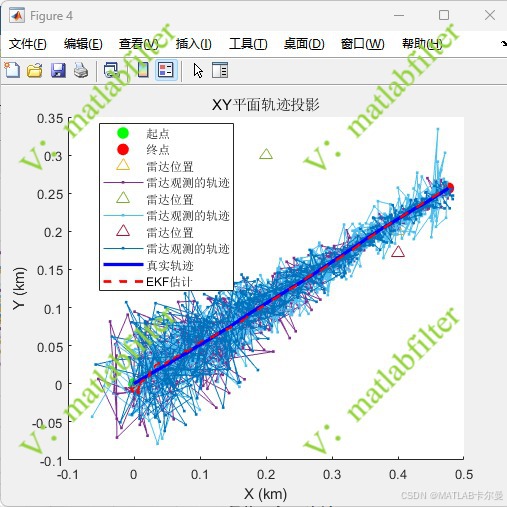This screenshot has height=507, width=507.
Task: Open the 插入(I) menu
Action: [194, 44]
